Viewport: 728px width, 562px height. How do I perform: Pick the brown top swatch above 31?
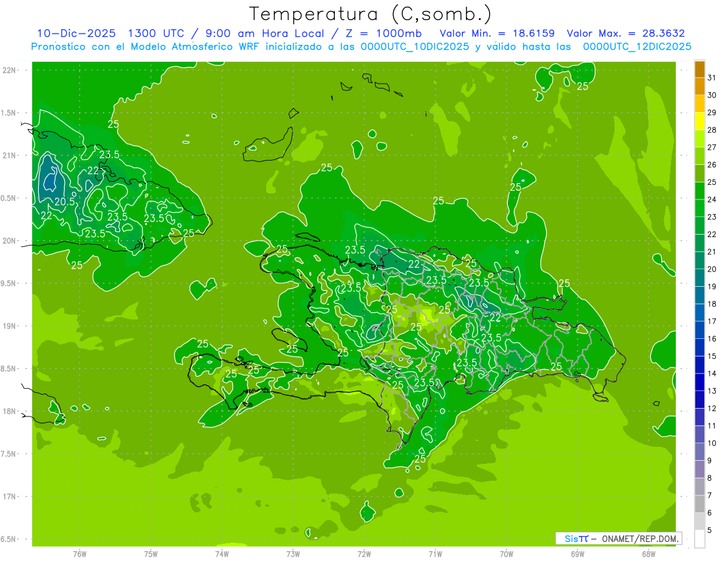coord(699,69)
